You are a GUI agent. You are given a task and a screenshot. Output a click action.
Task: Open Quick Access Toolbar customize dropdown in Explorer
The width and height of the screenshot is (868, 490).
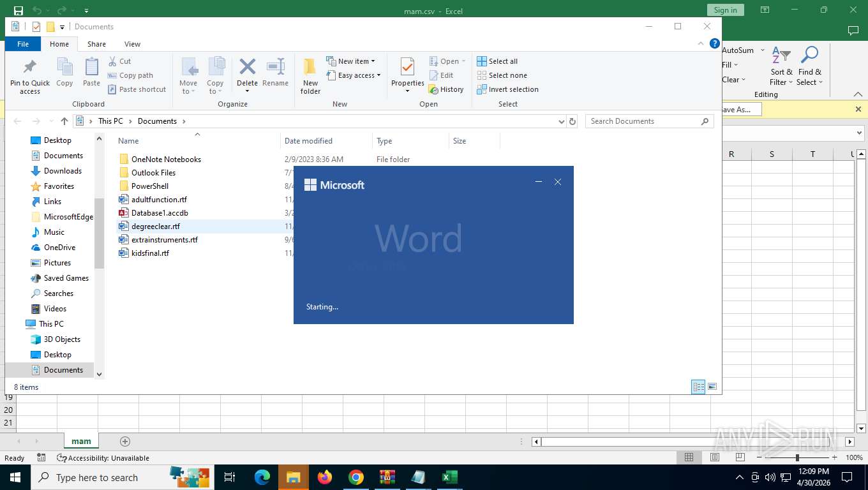[x=62, y=27]
